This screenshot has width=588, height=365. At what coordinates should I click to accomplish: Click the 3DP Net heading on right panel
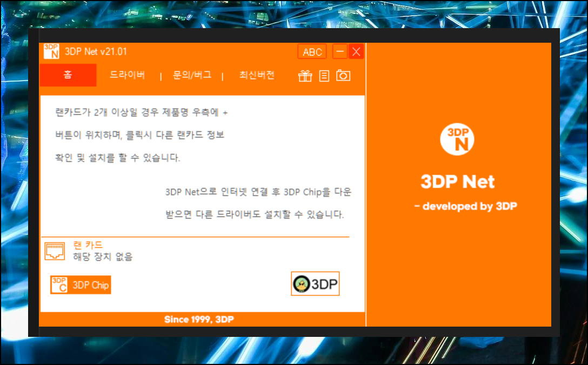pos(458,182)
